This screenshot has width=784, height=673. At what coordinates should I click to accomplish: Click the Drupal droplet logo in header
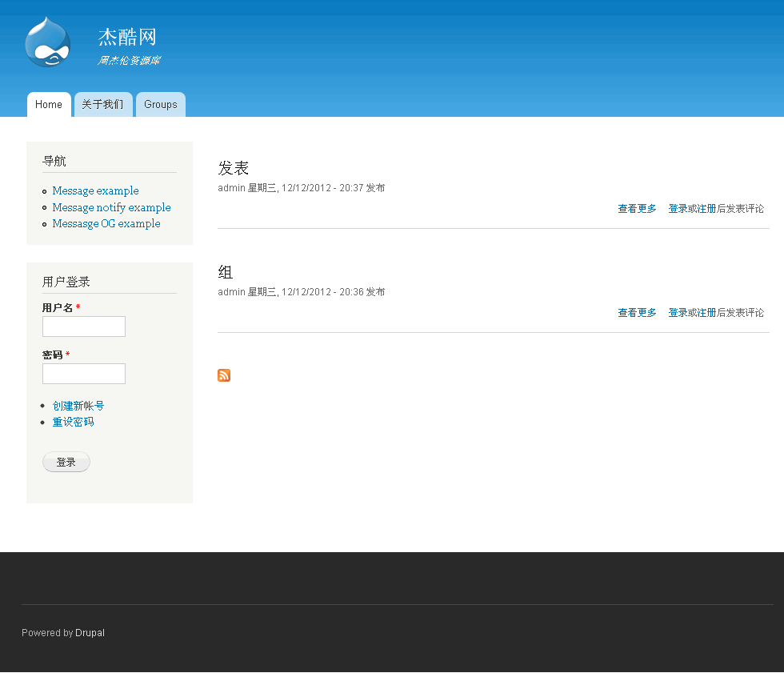pyautogui.click(x=46, y=42)
